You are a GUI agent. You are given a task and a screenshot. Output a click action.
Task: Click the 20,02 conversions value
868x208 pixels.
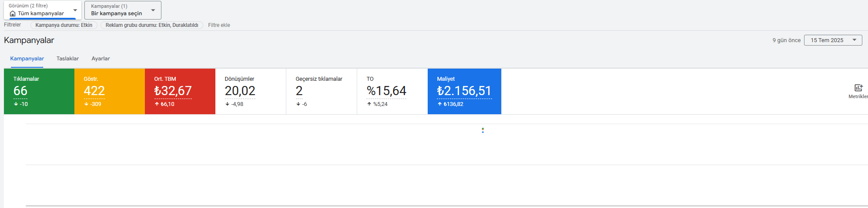(x=240, y=91)
